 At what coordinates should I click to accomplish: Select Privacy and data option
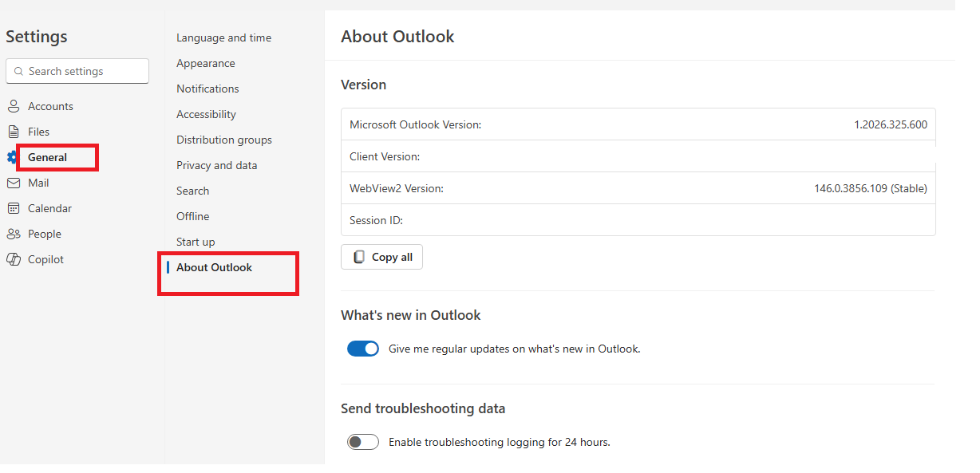216,165
